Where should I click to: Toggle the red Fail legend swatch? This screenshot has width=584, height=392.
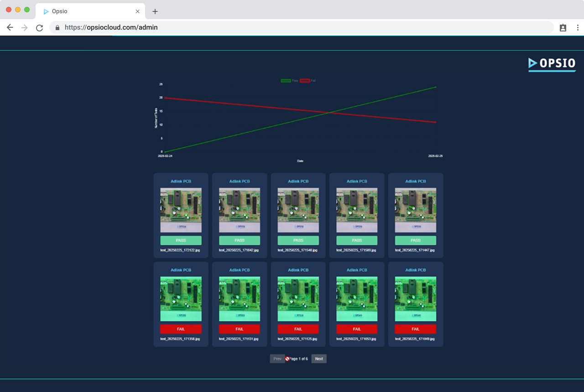click(x=305, y=81)
